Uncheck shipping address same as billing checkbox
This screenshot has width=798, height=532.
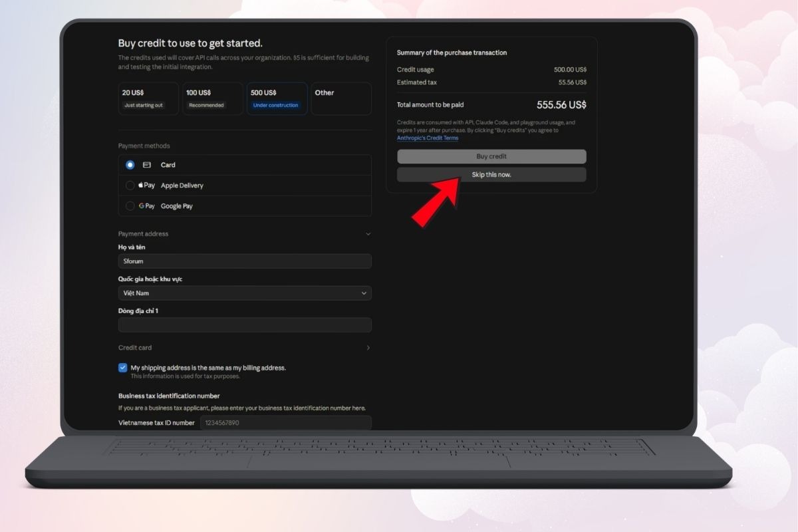(x=123, y=368)
